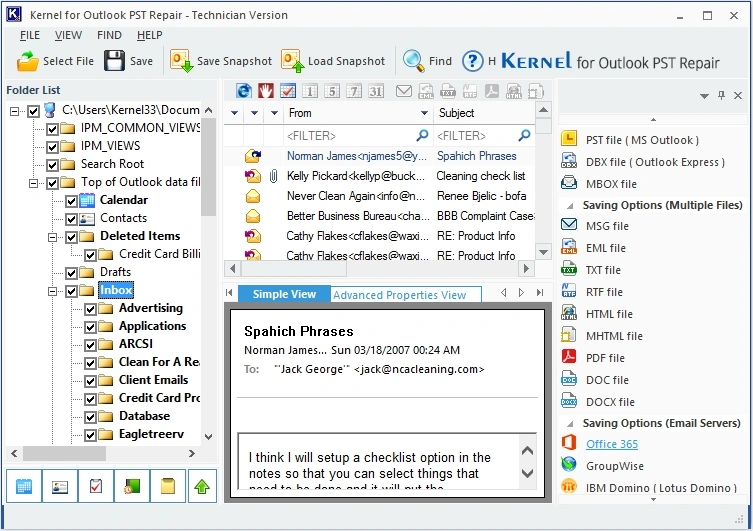Screen dimensions: 753x531
Task: Choose IBM Domino (Lotus Domino) option
Action: click(661, 488)
